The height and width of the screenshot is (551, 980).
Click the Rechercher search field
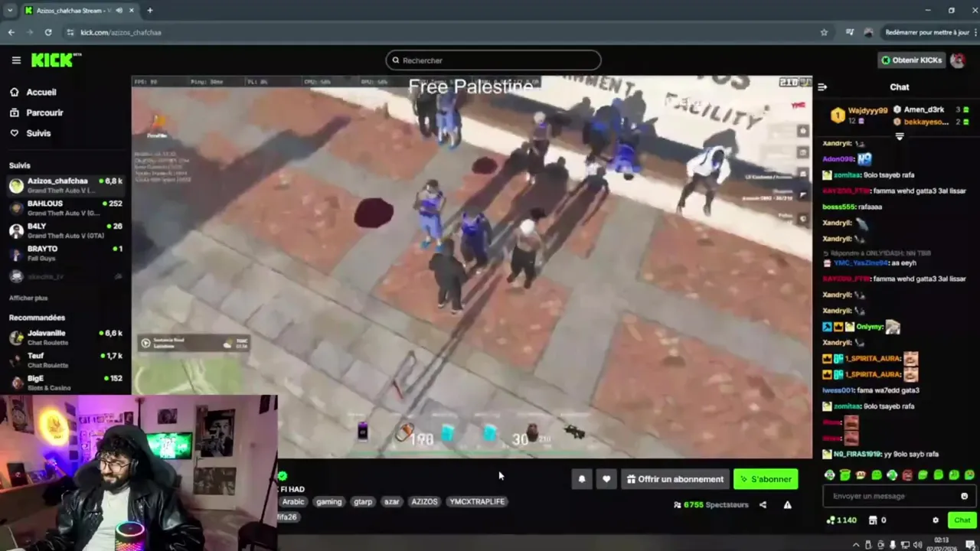(493, 60)
